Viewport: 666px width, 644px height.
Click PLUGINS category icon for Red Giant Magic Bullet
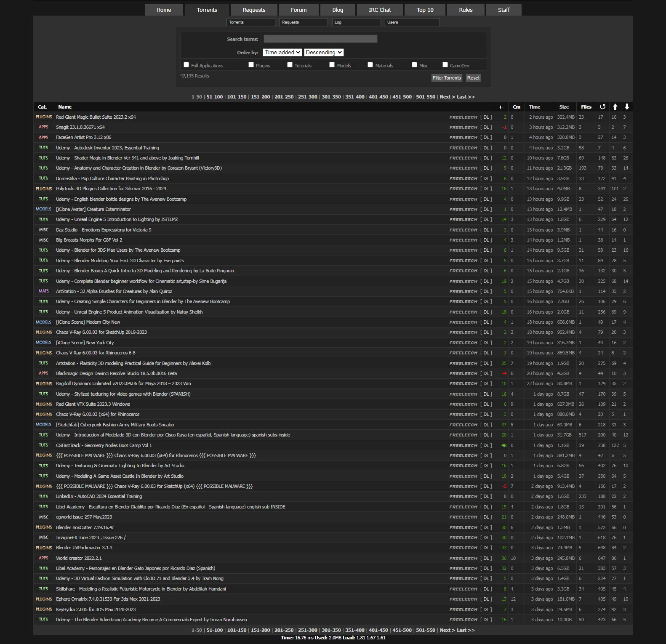pyautogui.click(x=44, y=117)
